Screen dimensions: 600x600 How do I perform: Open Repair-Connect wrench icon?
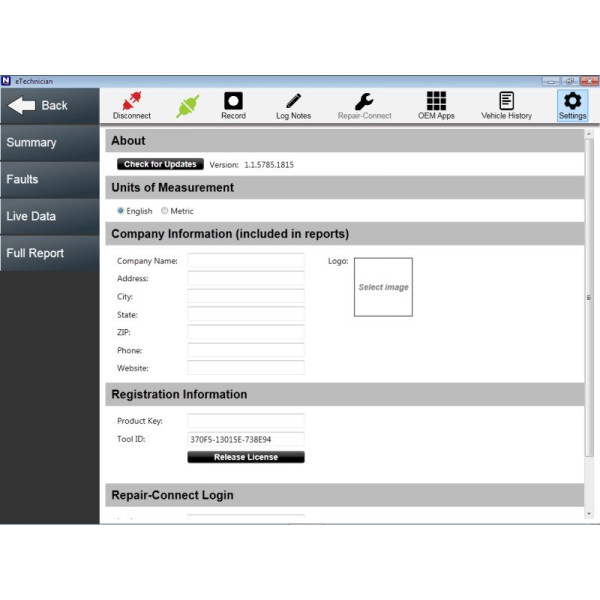point(364,101)
